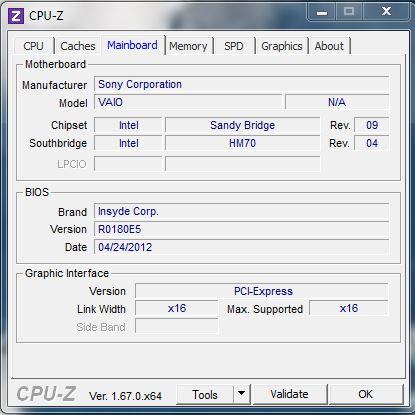Click the BIOS brand Insyde Corp. field
Viewport: 415px width, 415px height.
(241, 211)
